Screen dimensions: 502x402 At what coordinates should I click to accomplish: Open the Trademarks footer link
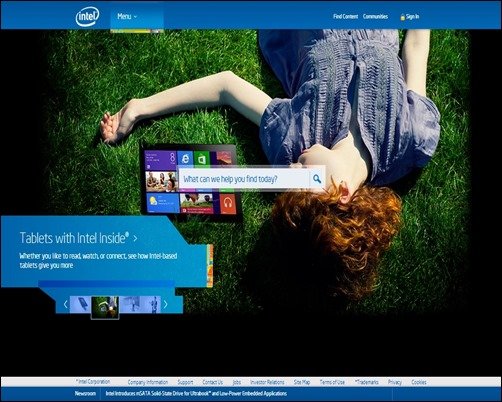coord(367,382)
